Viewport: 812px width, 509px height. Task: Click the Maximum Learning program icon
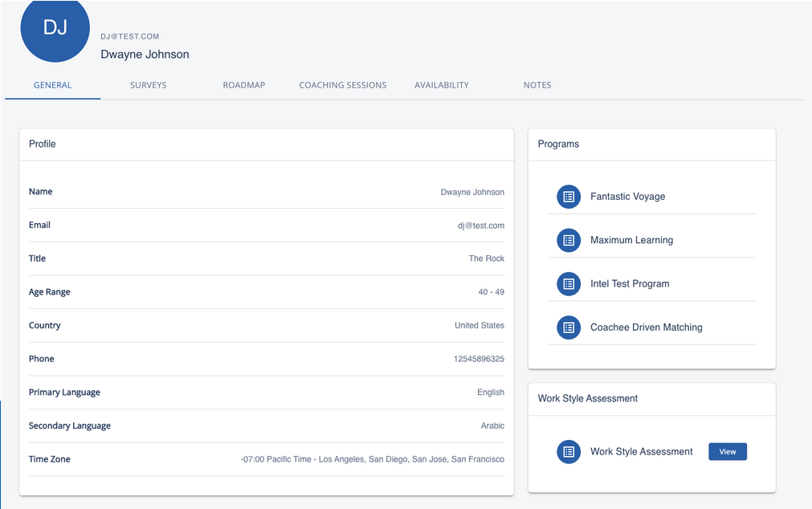[569, 240]
